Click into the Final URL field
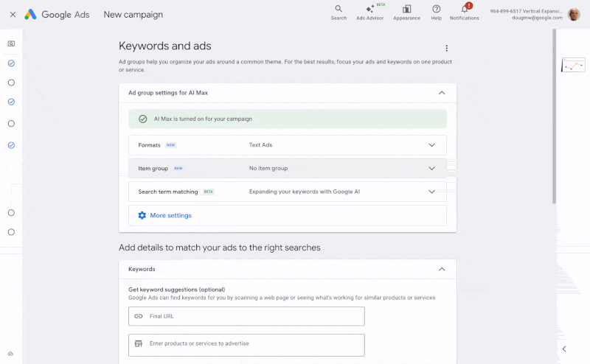 click(246, 316)
